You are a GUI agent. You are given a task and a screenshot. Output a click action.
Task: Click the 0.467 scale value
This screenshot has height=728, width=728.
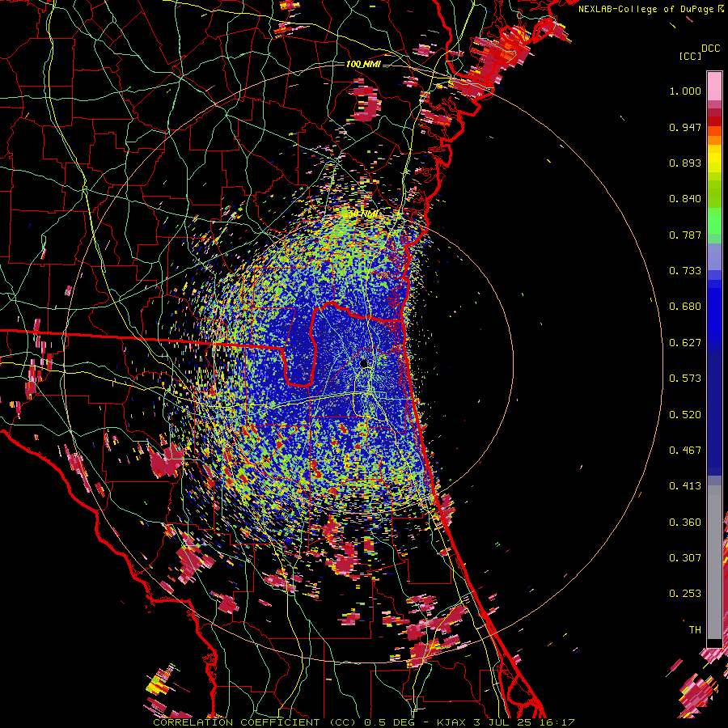click(685, 451)
